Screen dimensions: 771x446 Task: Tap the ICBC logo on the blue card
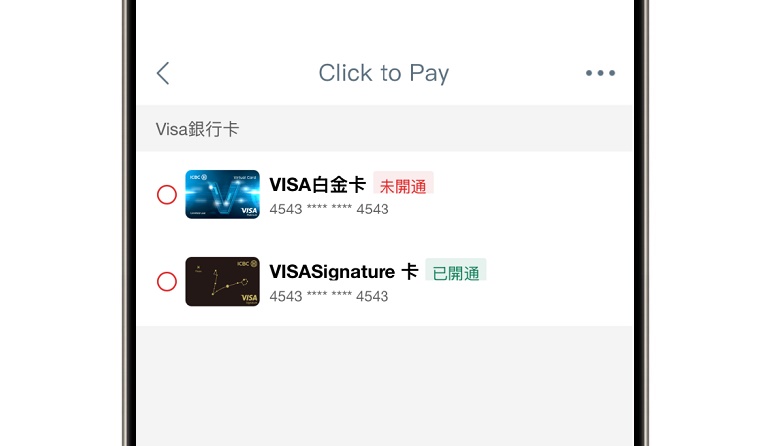198,177
